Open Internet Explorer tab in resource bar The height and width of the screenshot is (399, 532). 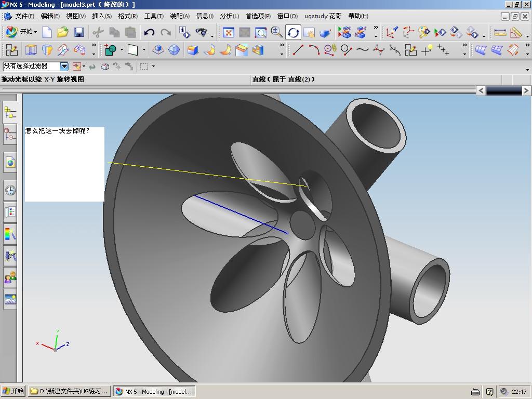[x=10, y=163]
